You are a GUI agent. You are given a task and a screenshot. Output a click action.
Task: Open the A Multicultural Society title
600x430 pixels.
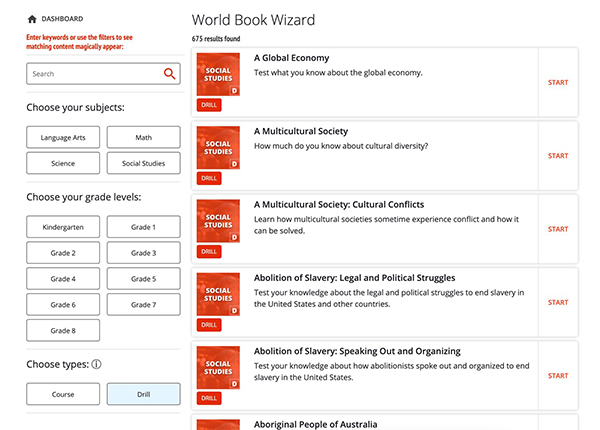coord(301,131)
